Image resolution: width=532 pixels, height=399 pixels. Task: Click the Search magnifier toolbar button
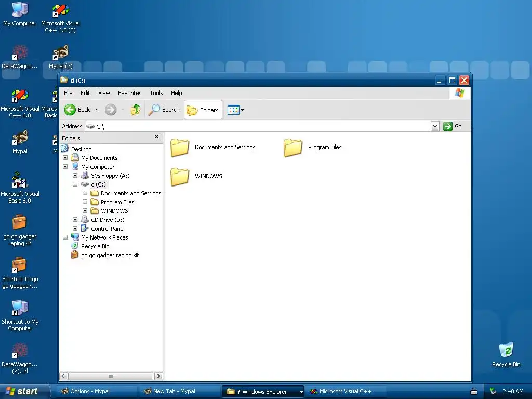click(164, 110)
